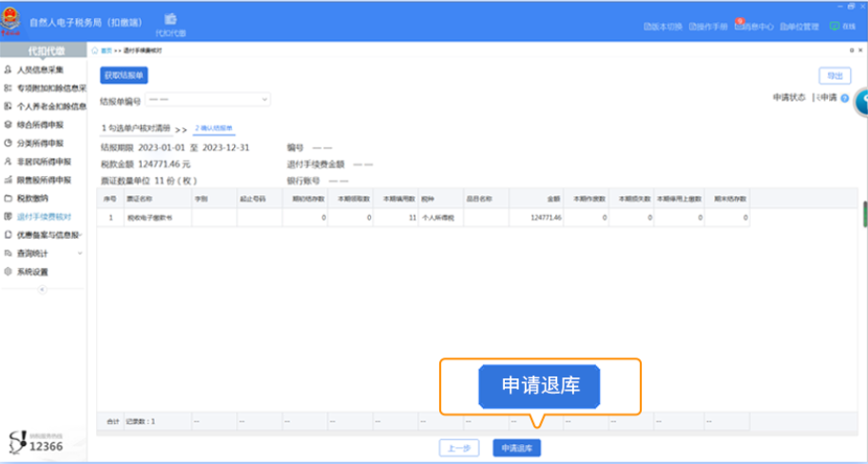Select 限售股所得申报 in the sidebar
Screen dimensions: 868x464
click(38, 180)
